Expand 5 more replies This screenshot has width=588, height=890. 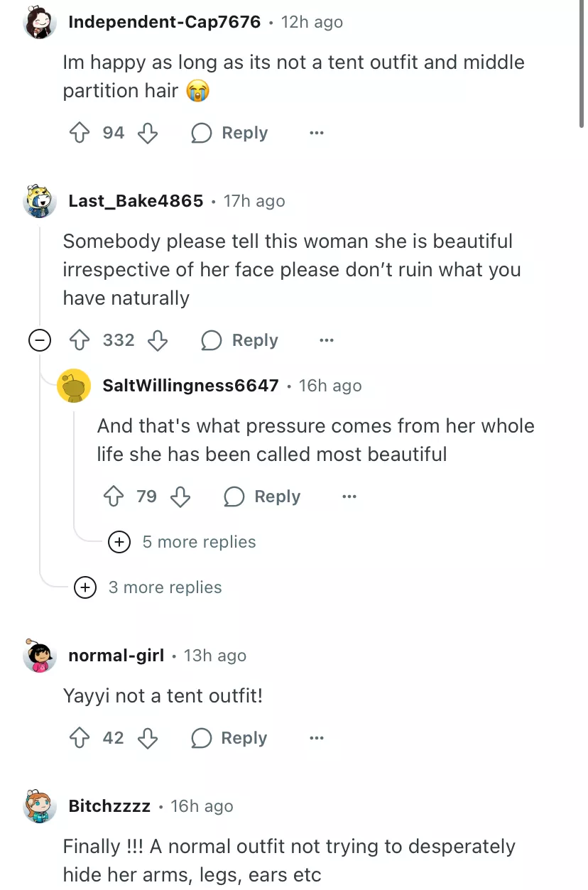click(x=119, y=542)
